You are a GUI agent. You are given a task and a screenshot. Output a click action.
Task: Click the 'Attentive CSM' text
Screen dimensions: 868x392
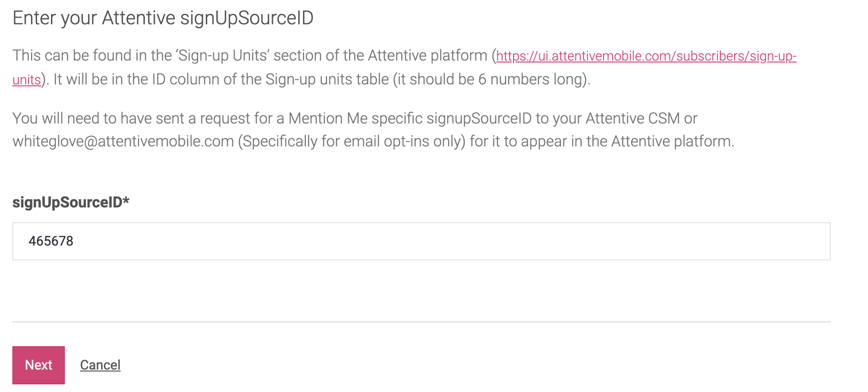(633, 118)
